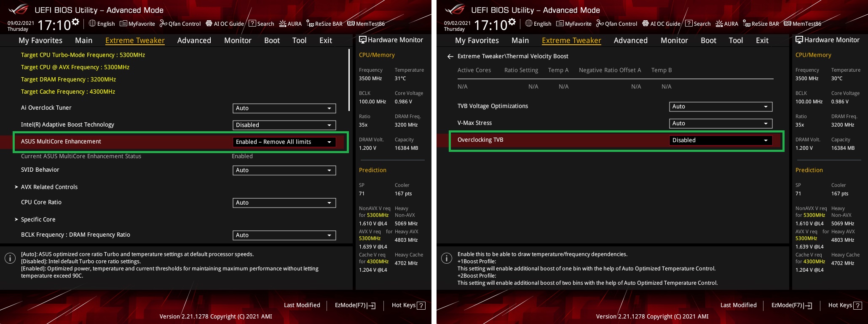The image size is (868, 324).
Task: Open AURA lighting settings in right window
Action: point(727,24)
